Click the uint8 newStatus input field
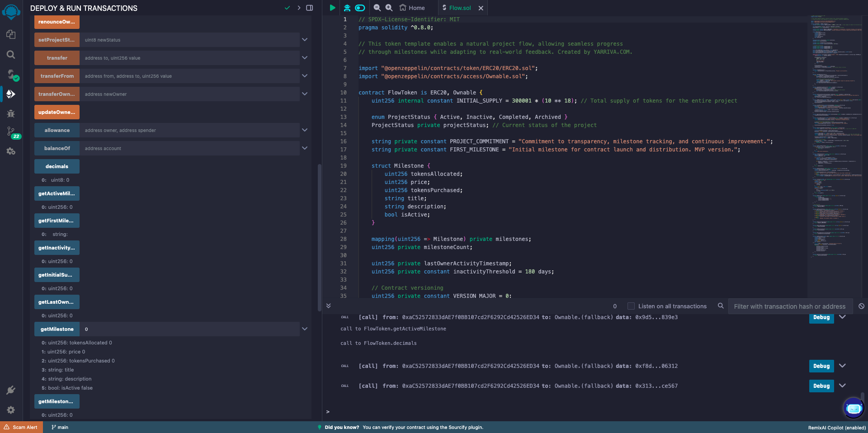868x433 pixels. [189, 40]
